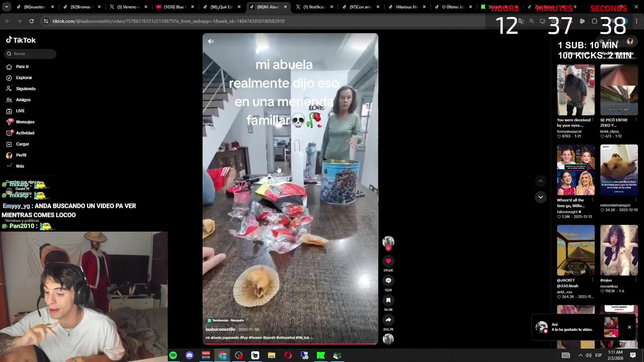The width and height of the screenshot is (644, 362).
Task: Show hidden system tray icons
Action: pos(580,355)
